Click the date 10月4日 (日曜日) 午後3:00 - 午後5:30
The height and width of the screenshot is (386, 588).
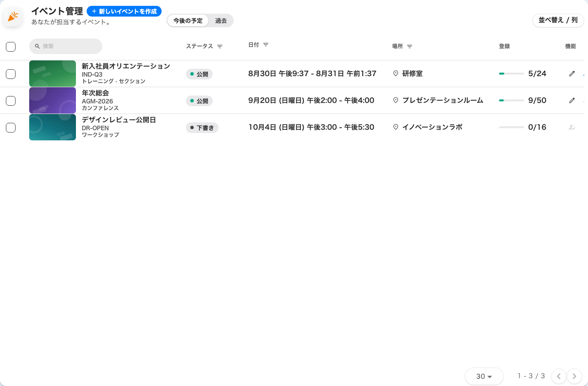pos(311,127)
